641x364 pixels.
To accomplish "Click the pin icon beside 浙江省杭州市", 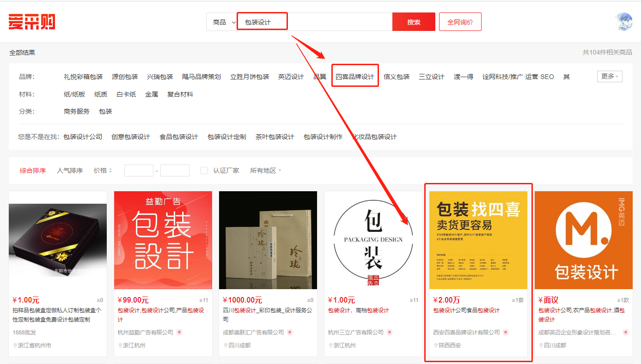I will 15,346.
